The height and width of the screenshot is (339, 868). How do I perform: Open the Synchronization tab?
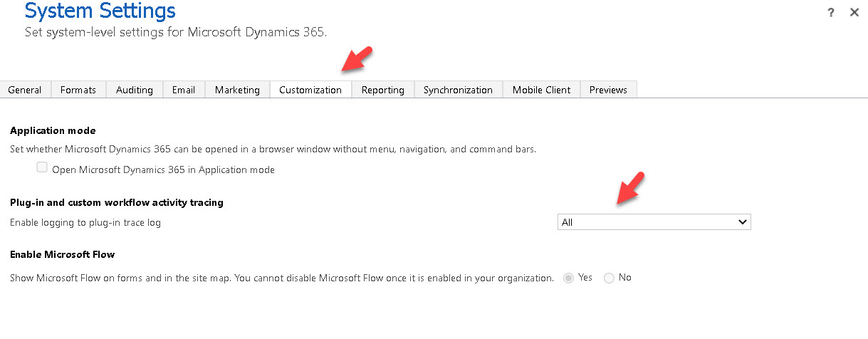458,90
